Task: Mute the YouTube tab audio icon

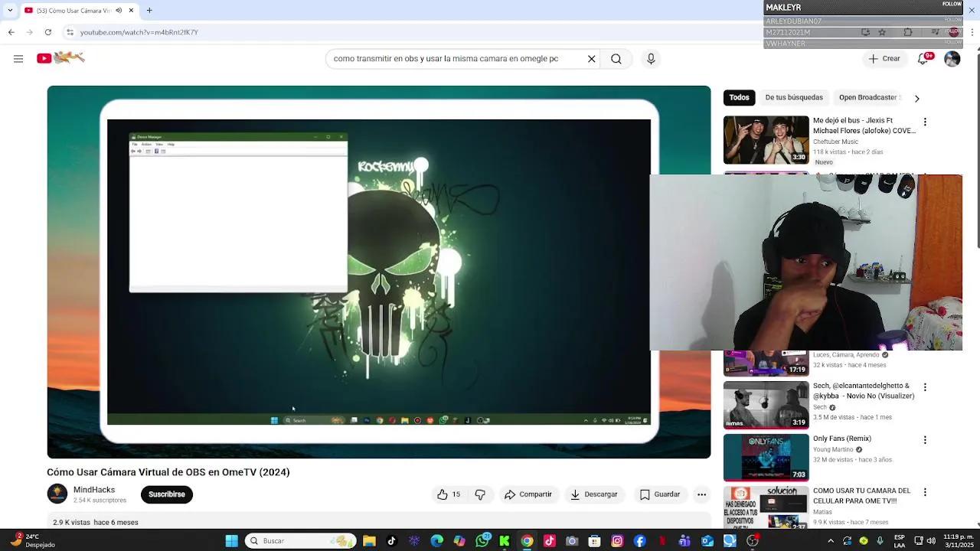Action: pos(119,11)
